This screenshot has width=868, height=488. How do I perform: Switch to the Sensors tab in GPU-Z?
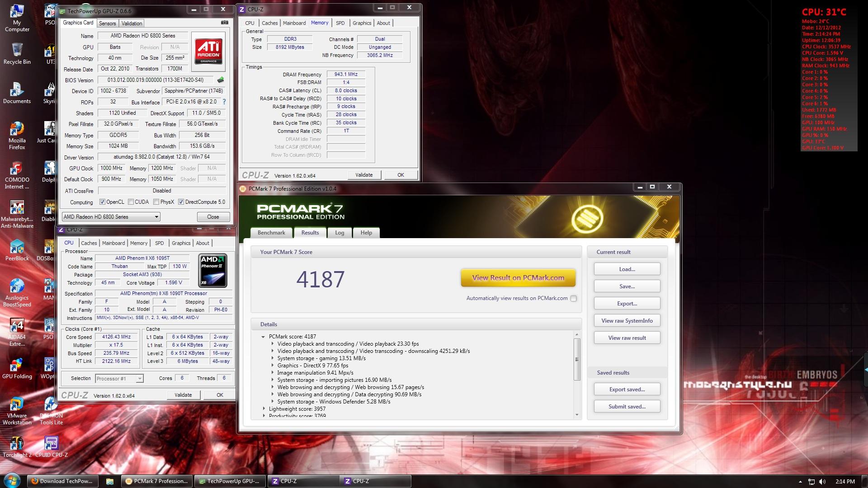108,23
